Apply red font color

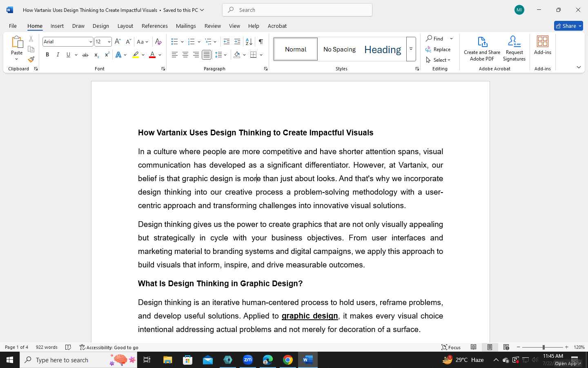coord(152,55)
